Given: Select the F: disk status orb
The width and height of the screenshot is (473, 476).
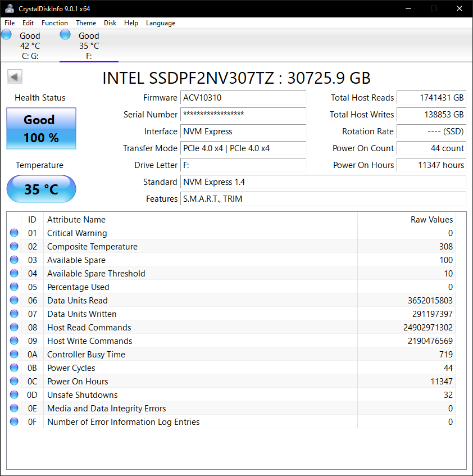Looking at the screenshot, I should tap(65, 35).
